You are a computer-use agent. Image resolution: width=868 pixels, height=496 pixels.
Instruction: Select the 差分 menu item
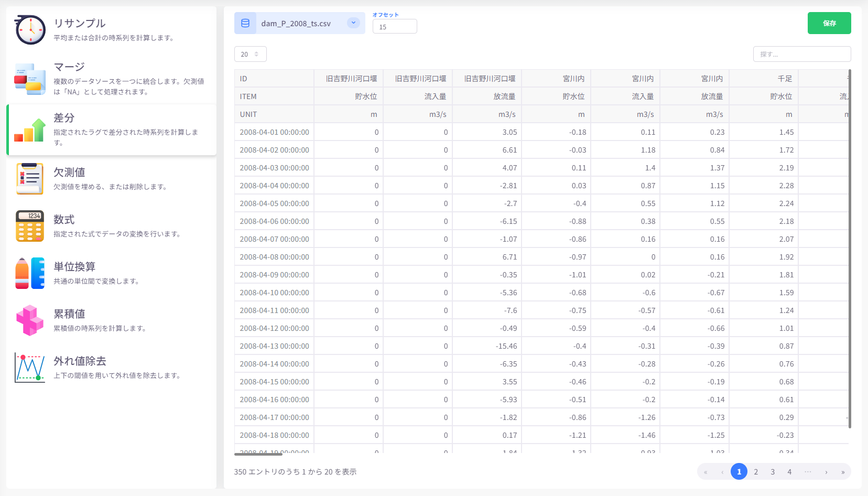coord(111,130)
